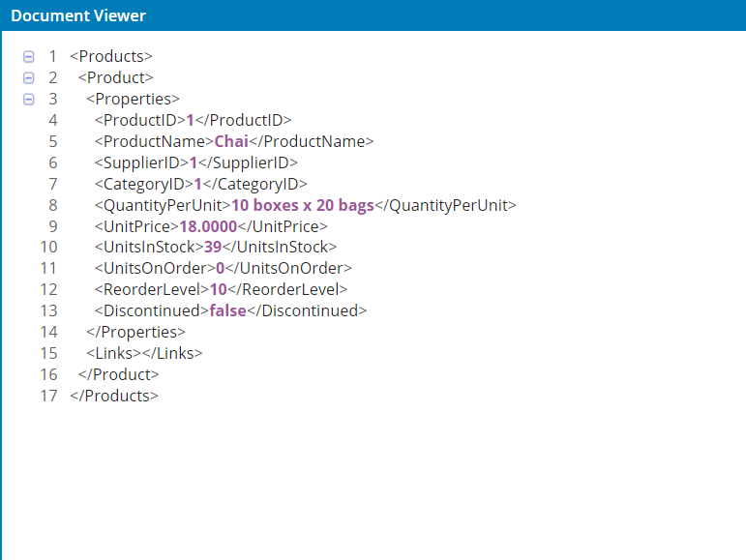Click line number 4 in the gutter
Image resolution: width=746 pixels, height=560 pixels.
click(x=52, y=120)
